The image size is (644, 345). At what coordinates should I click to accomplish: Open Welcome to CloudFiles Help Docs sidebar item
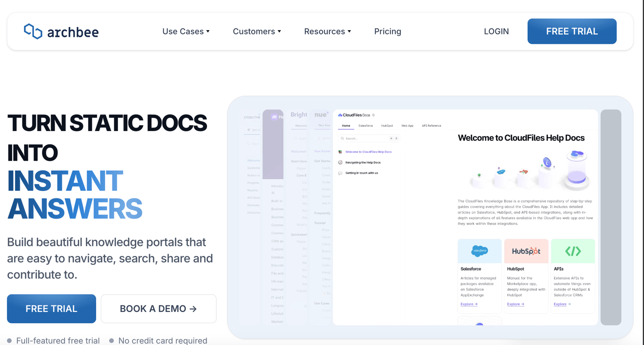369,152
